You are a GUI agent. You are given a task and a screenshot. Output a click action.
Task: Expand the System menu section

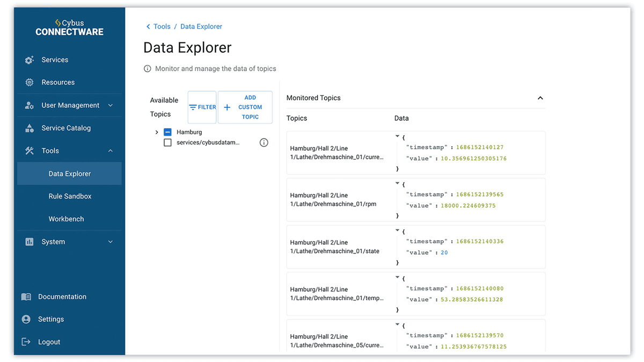tap(111, 242)
